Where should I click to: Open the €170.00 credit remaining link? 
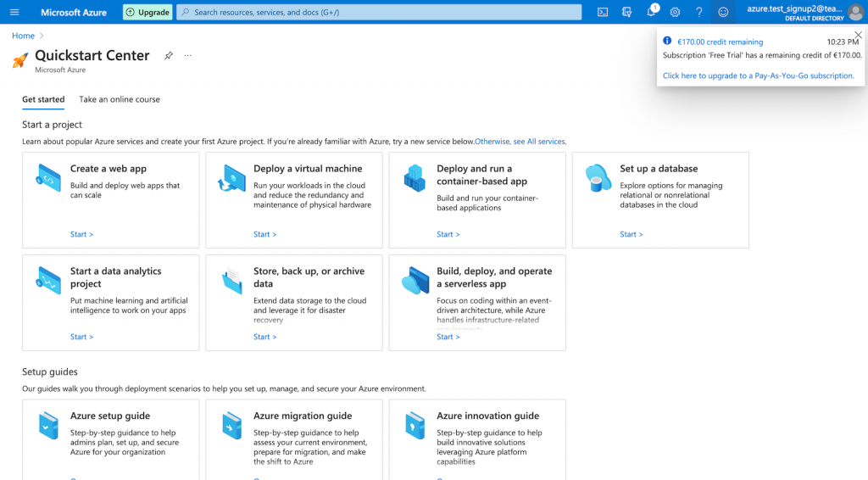point(721,42)
